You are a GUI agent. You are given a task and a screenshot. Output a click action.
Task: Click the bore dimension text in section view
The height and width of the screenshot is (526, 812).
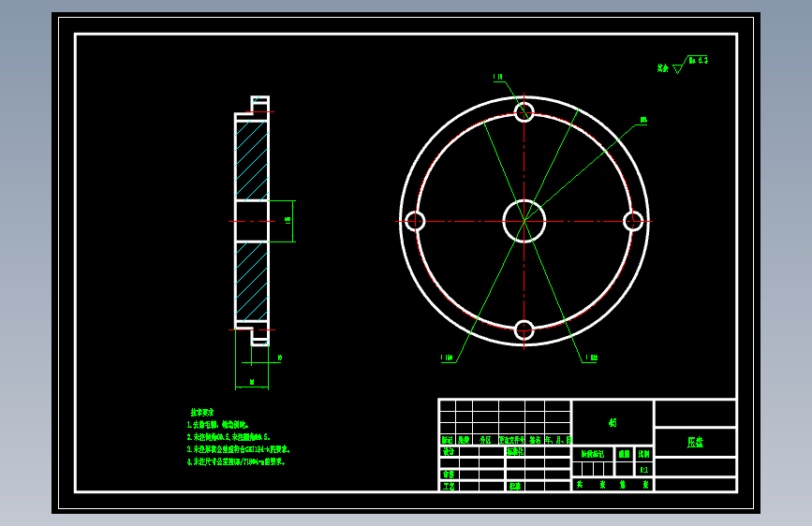pos(288,221)
